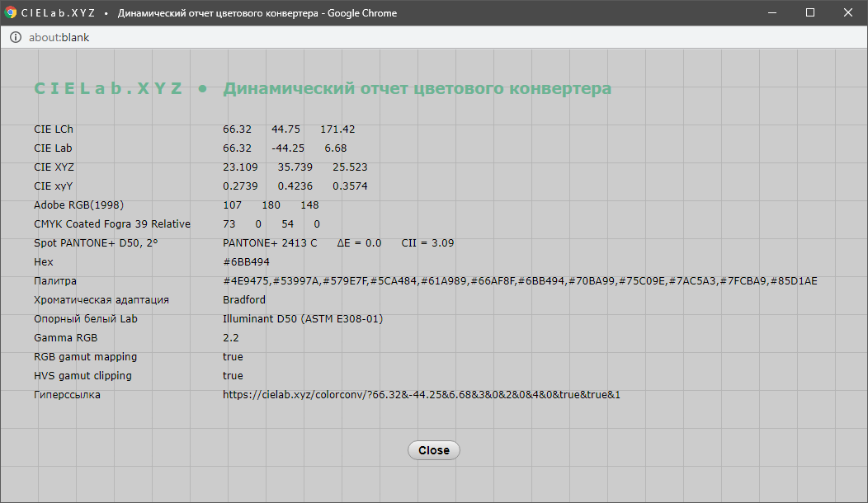Click the CMYK cyan value 73
Viewport: 868px width, 503px height.
coord(229,223)
